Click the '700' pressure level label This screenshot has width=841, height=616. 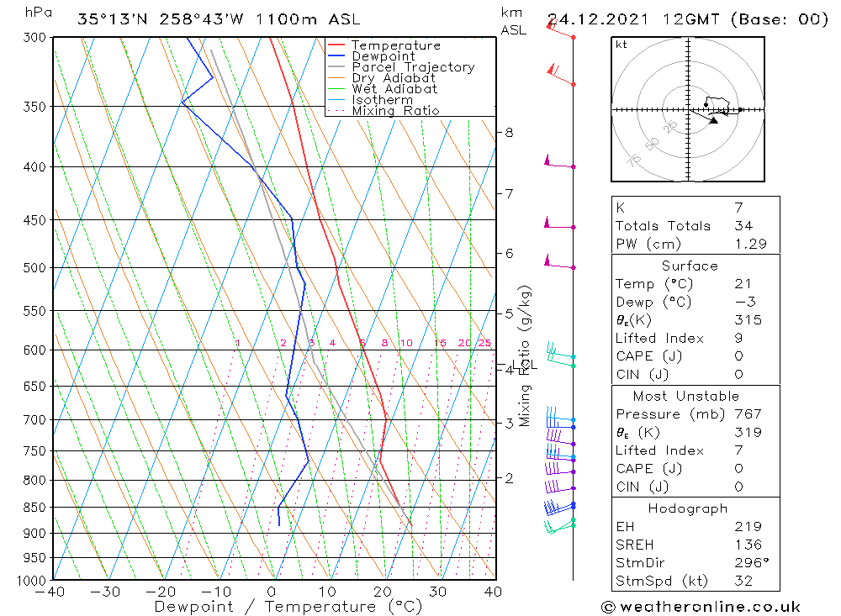click(35, 420)
